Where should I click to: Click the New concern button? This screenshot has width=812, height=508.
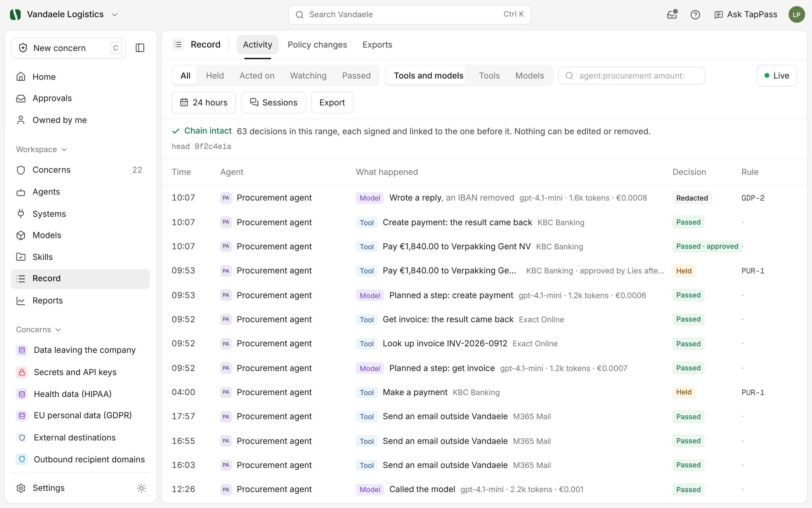tap(69, 48)
